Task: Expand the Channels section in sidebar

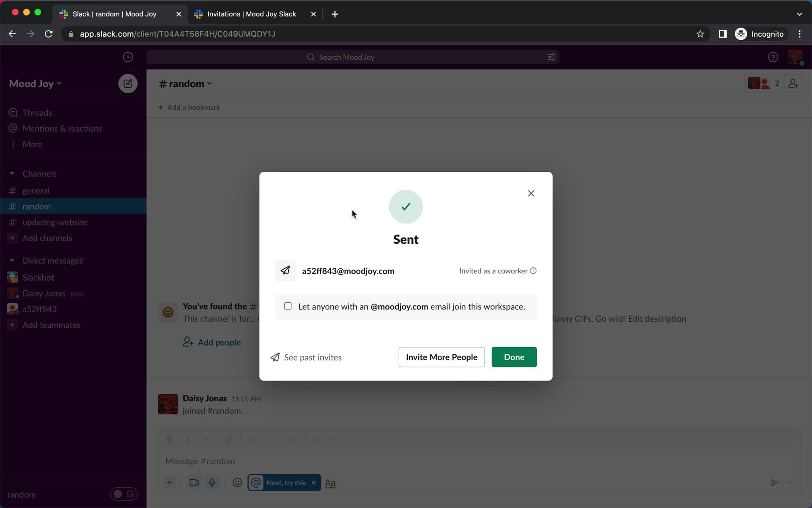Action: 12,173
